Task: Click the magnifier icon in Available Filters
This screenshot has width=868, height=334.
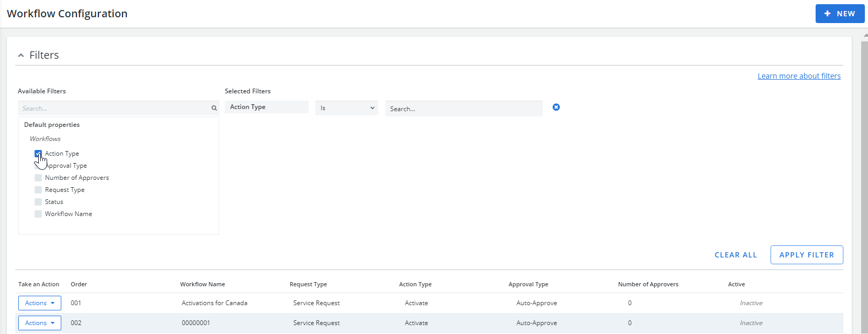Action: point(214,108)
